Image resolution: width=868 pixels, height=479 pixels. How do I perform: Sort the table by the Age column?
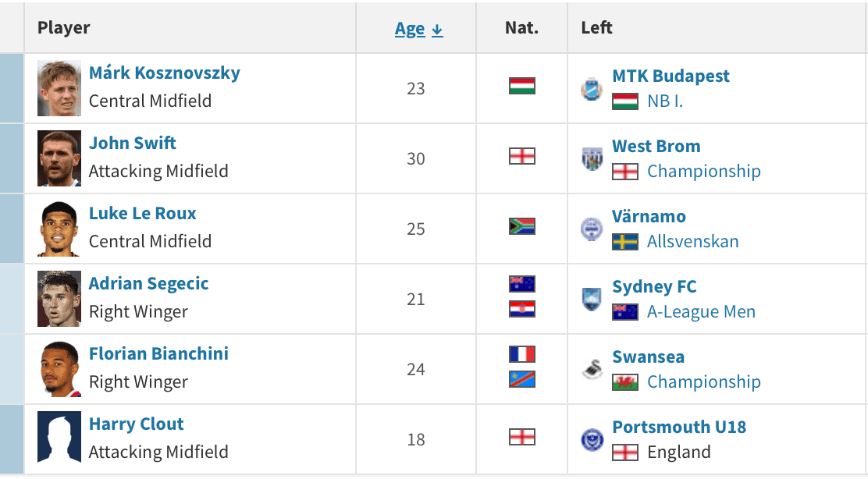[410, 28]
